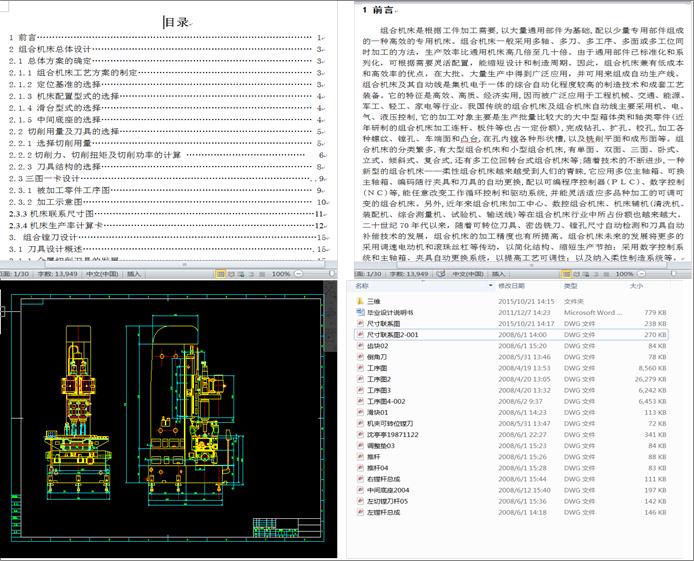Viewport: 694px width, 561px height.
Task: Open the 100% zoom level in the 前言 Word window
Action: [x=625, y=274]
